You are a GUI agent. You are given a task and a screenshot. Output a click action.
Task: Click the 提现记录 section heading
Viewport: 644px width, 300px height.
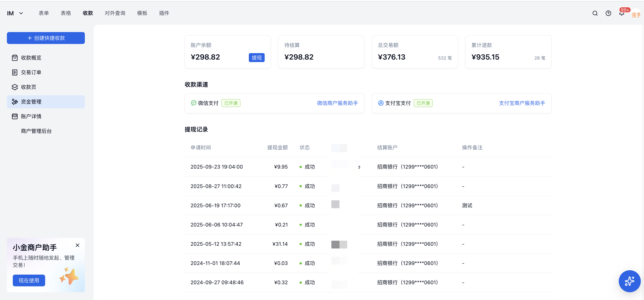(196, 130)
